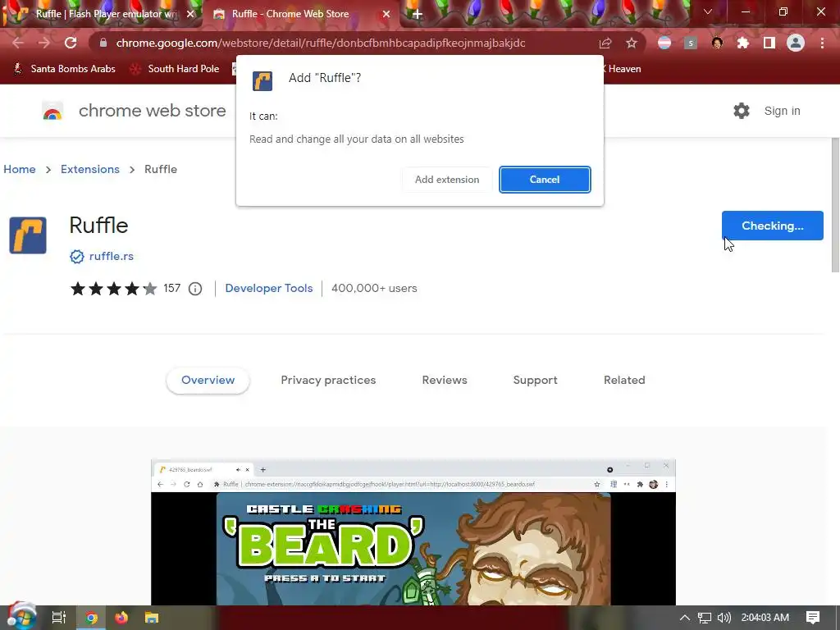840x630 pixels.
Task: Go to Extensions breadcrumb
Action: 90,169
